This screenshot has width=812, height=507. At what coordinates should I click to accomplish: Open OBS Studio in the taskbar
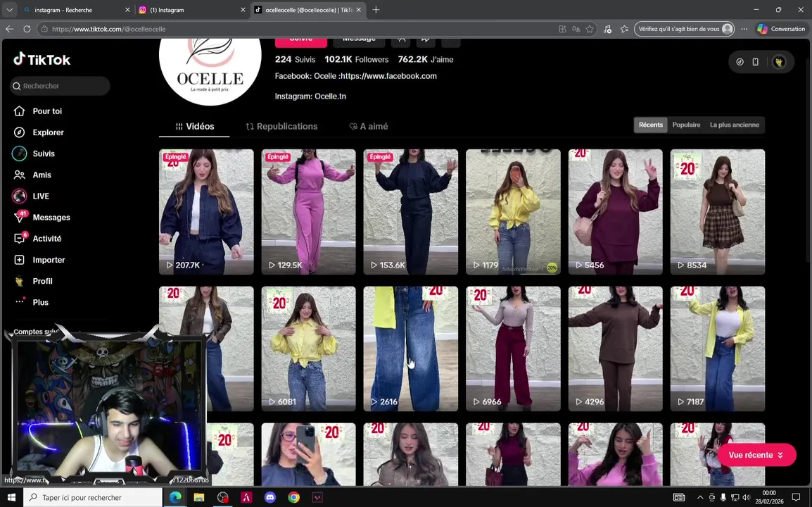click(222, 497)
